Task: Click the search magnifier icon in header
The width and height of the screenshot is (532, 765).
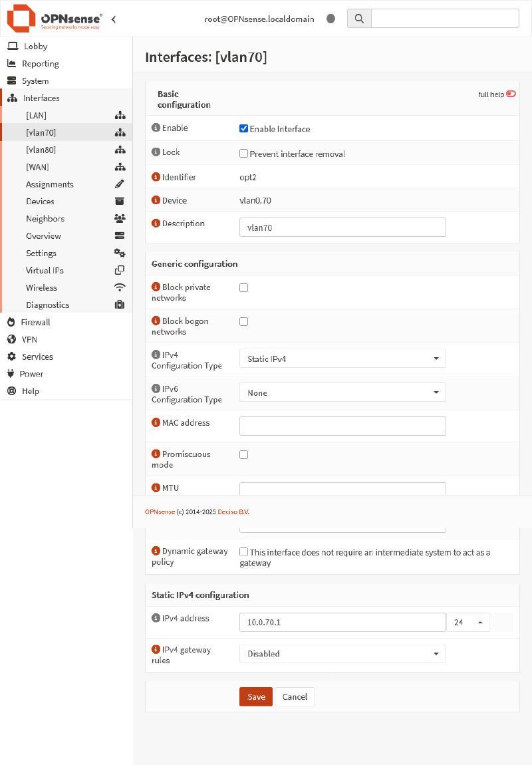Action: (359, 19)
